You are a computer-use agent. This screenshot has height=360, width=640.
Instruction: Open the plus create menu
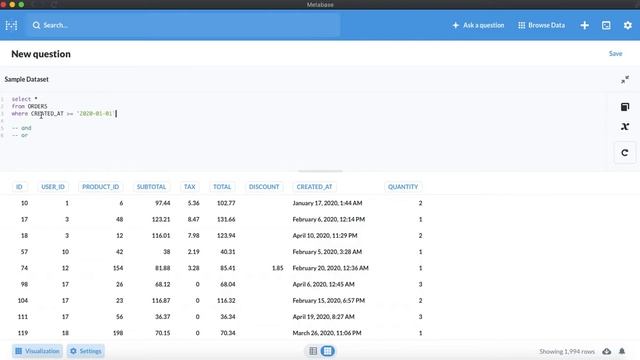pyautogui.click(x=584, y=25)
